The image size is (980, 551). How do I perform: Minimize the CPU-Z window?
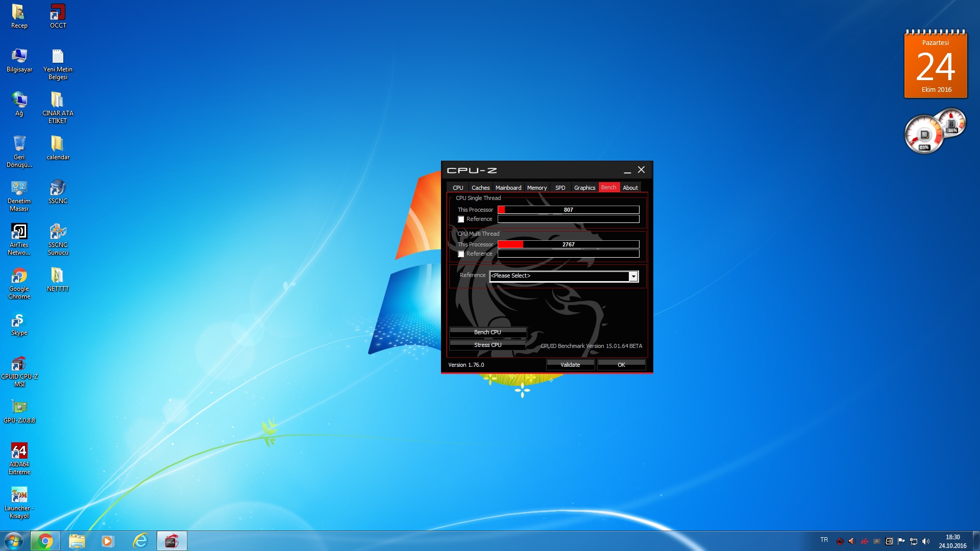(x=627, y=170)
